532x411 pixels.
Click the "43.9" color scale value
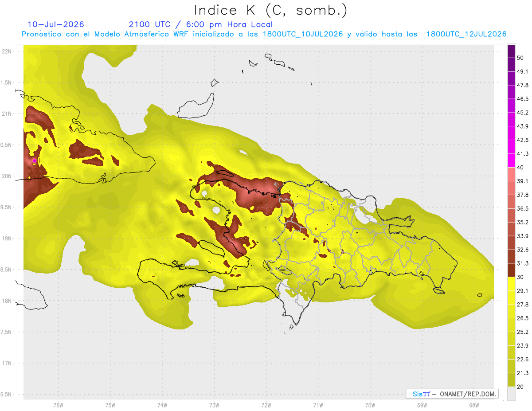[523, 126]
